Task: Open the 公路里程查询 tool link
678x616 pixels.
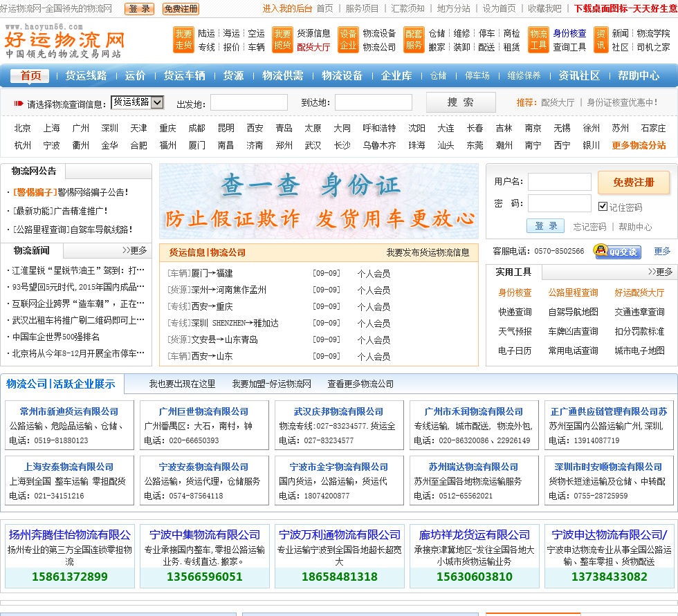Action: click(573, 292)
